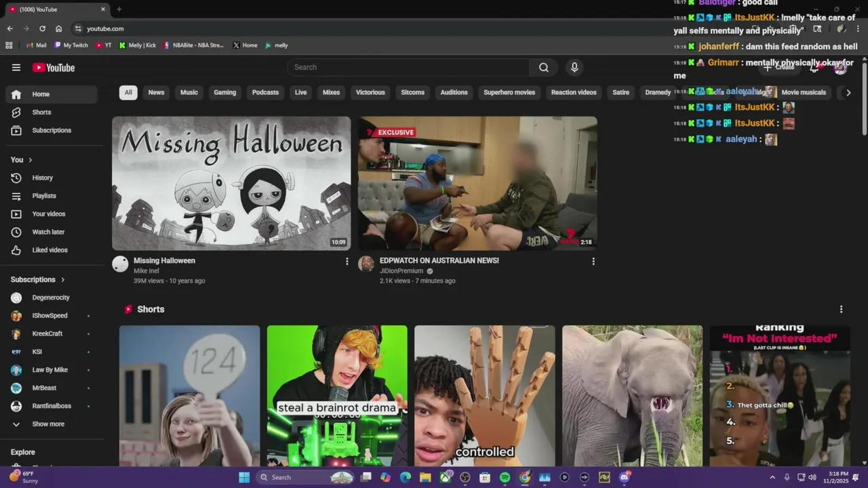868x488 pixels.
Task: Show hidden system tray icons
Action: pos(772,477)
